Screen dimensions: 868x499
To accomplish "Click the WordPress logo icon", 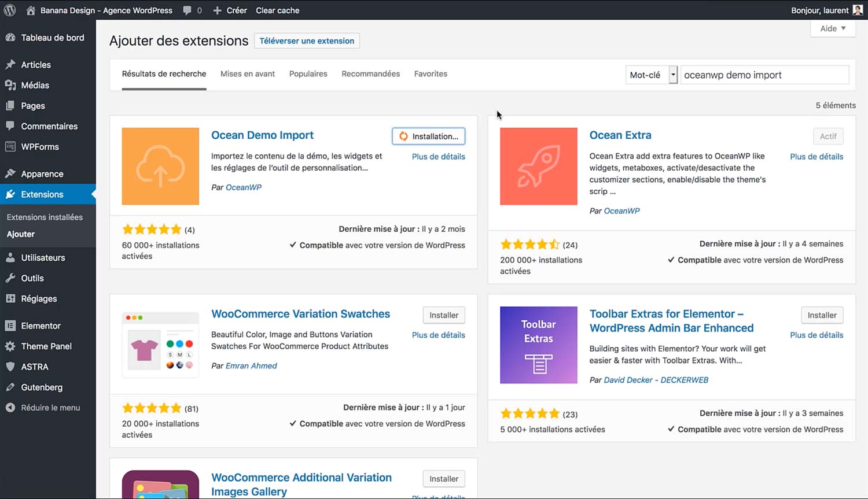I will 10,10.
